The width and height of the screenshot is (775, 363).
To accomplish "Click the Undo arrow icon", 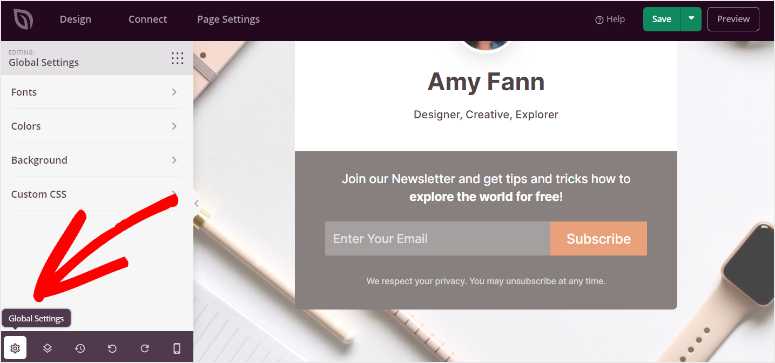I will click(112, 348).
